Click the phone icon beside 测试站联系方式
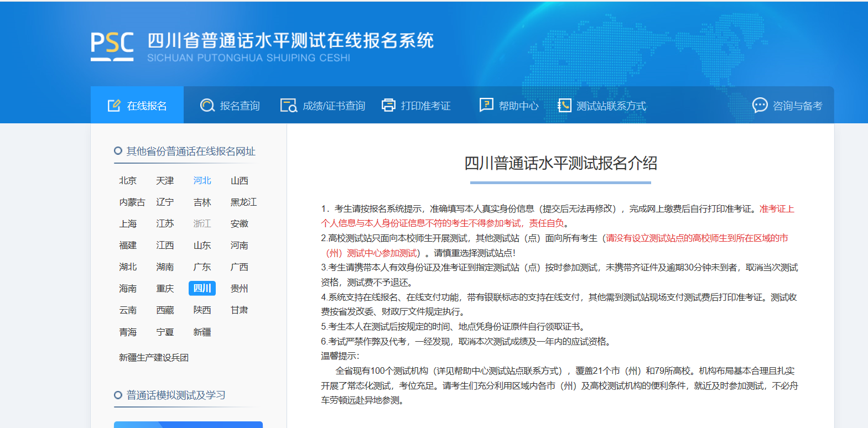Viewport: 868px width, 428px height. (564, 105)
